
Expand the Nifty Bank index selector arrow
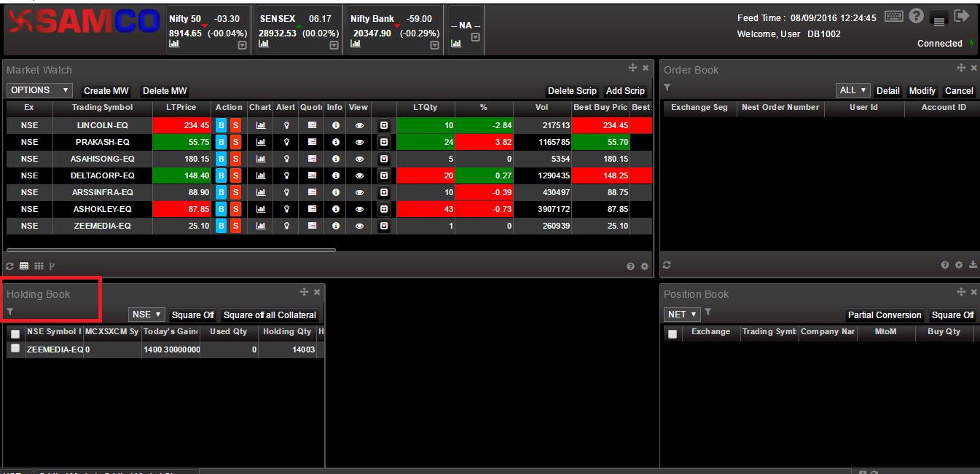click(x=435, y=45)
